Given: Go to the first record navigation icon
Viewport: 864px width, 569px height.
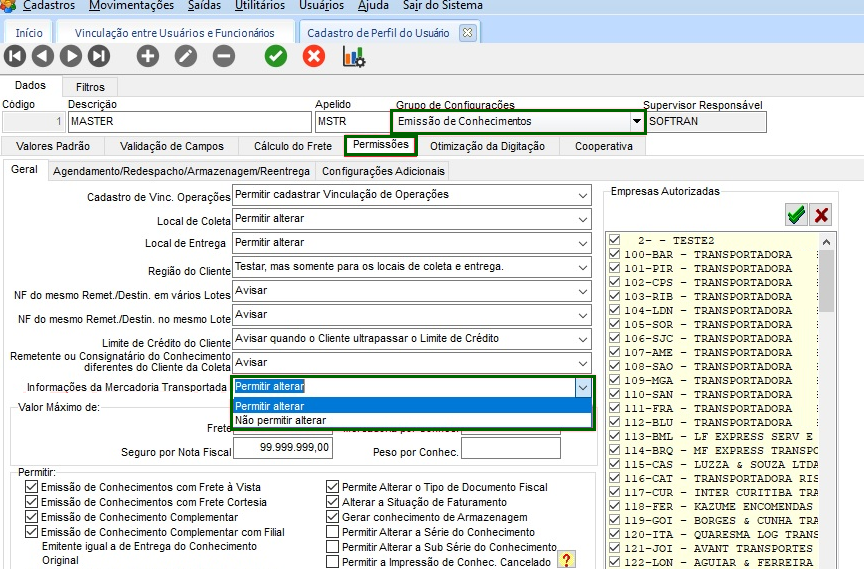Looking at the screenshot, I should [15, 56].
